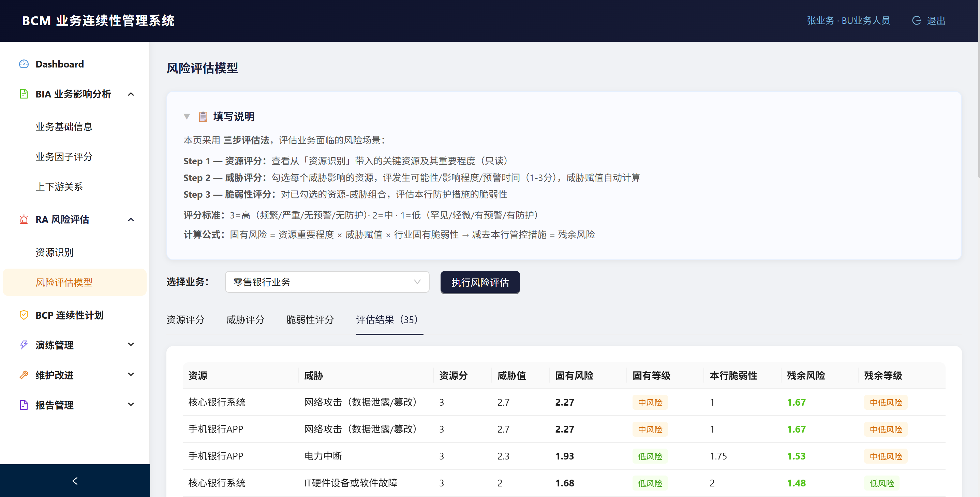Viewport: 980px width, 497px height.
Task: Click the clipboard icon beside 填写说明
Action: point(203,116)
